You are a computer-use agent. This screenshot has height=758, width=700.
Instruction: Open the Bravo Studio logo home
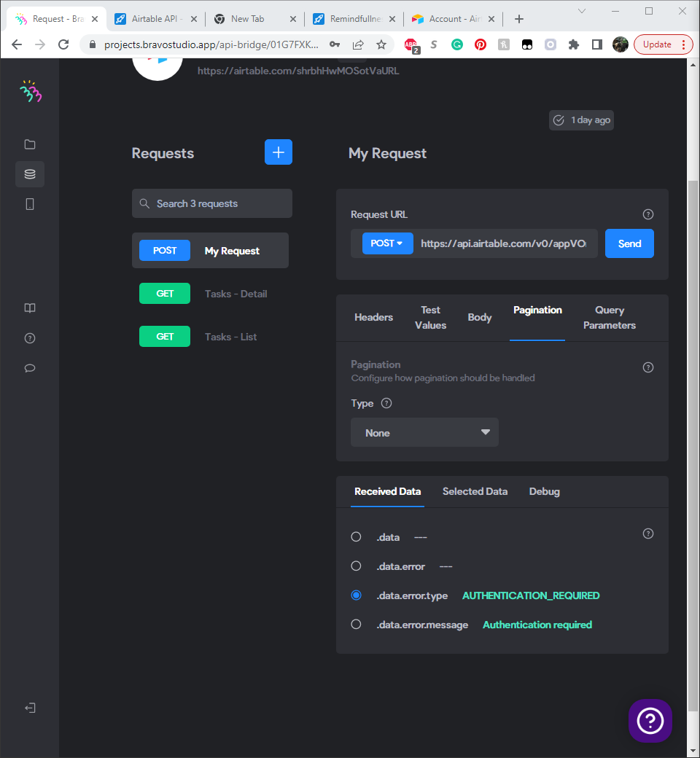tap(31, 91)
